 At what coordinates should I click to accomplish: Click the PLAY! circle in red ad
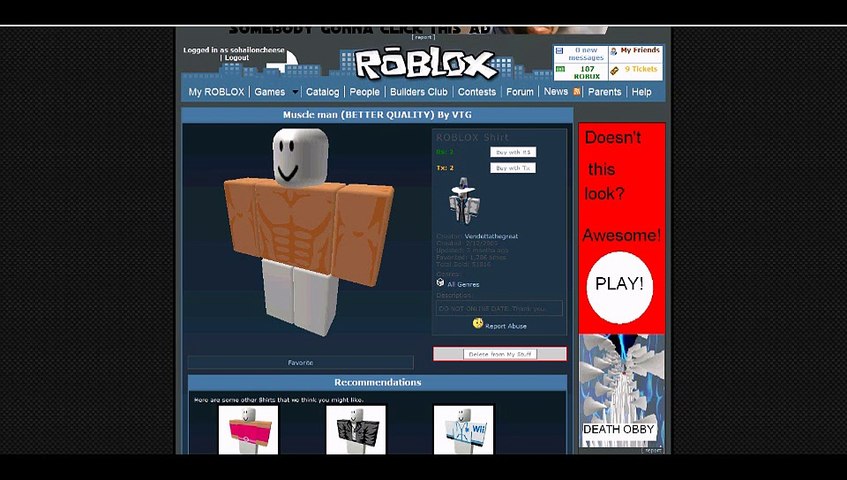[x=620, y=287]
